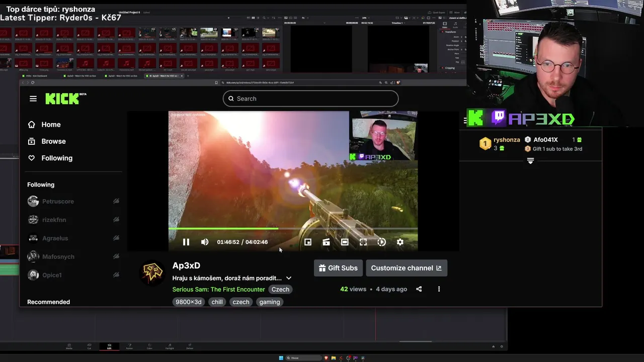Open DaVinci Resolve home icon

tap(494, 346)
